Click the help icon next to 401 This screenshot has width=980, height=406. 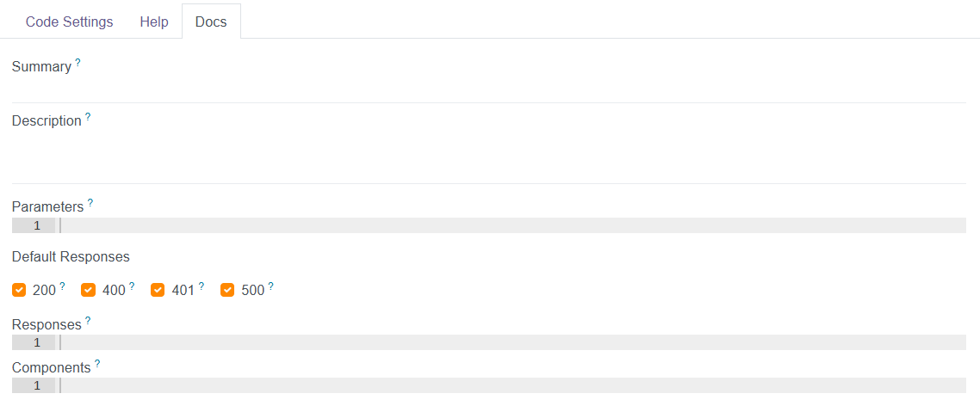[x=202, y=286]
